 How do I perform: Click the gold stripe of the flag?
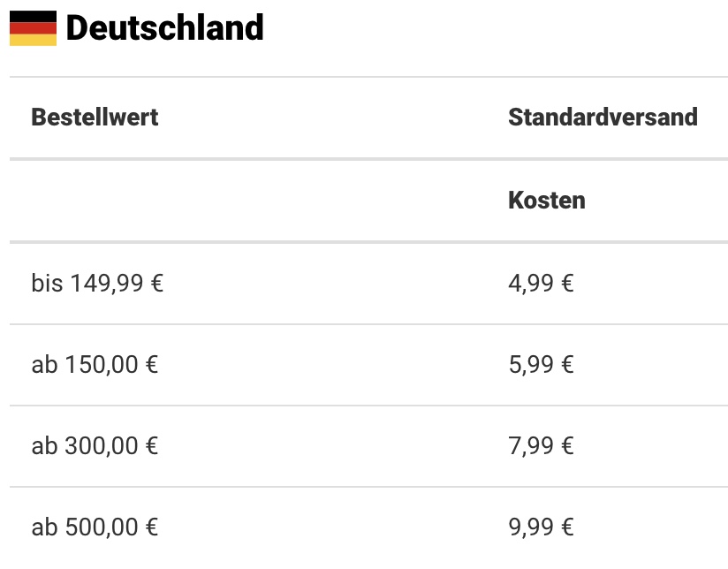tap(33, 40)
